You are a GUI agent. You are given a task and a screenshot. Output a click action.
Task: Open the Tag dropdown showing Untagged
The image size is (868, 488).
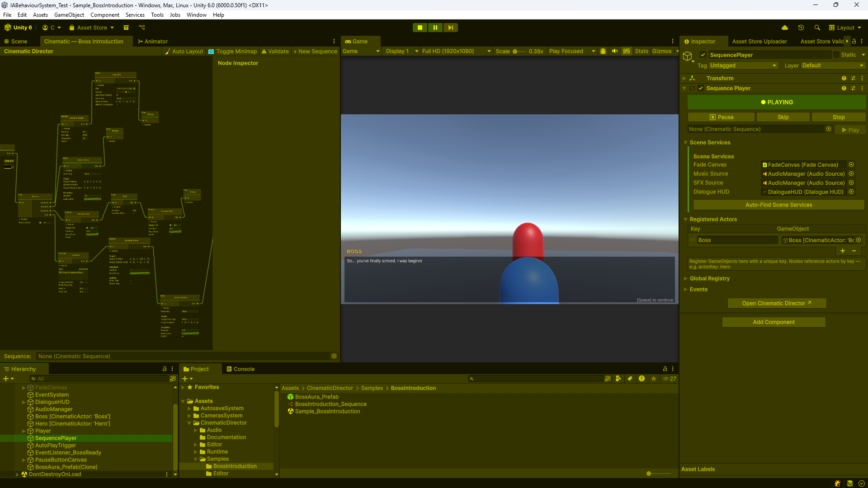(x=743, y=66)
